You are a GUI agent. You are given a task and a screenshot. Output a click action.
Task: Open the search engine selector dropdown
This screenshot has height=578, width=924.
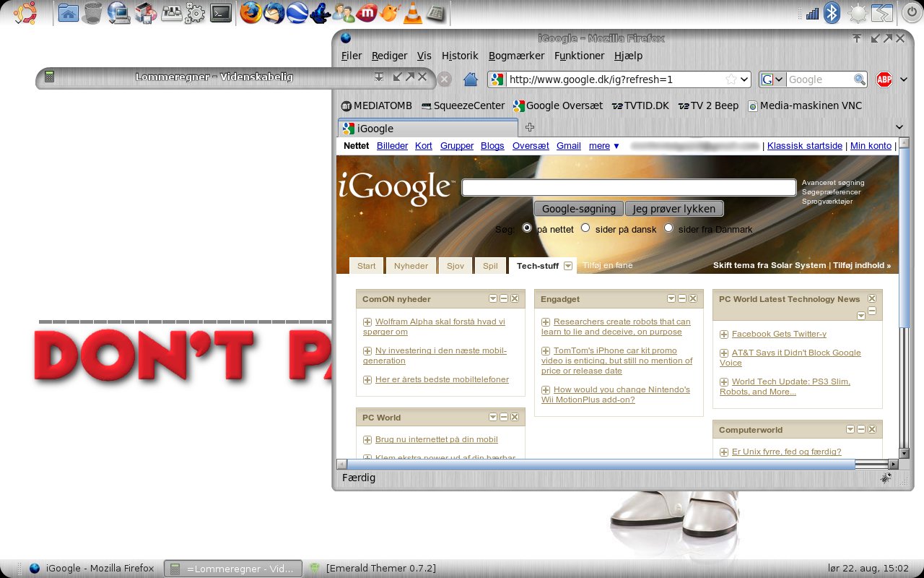[x=772, y=79]
